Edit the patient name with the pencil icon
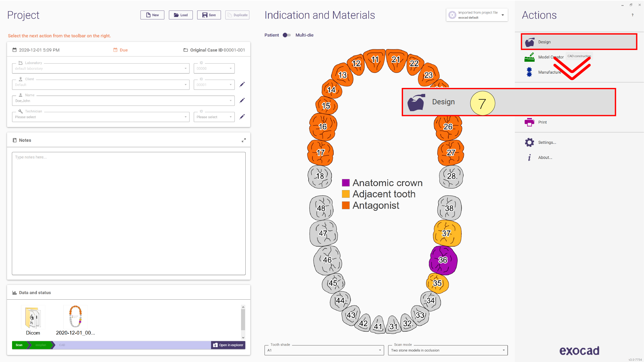The width and height of the screenshot is (644, 362). [242, 100]
